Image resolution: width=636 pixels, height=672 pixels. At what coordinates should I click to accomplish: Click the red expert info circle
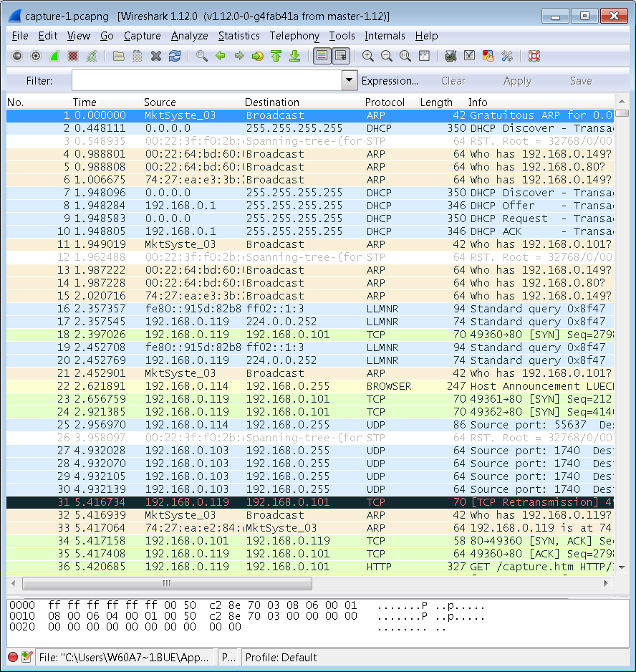(13, 657)
